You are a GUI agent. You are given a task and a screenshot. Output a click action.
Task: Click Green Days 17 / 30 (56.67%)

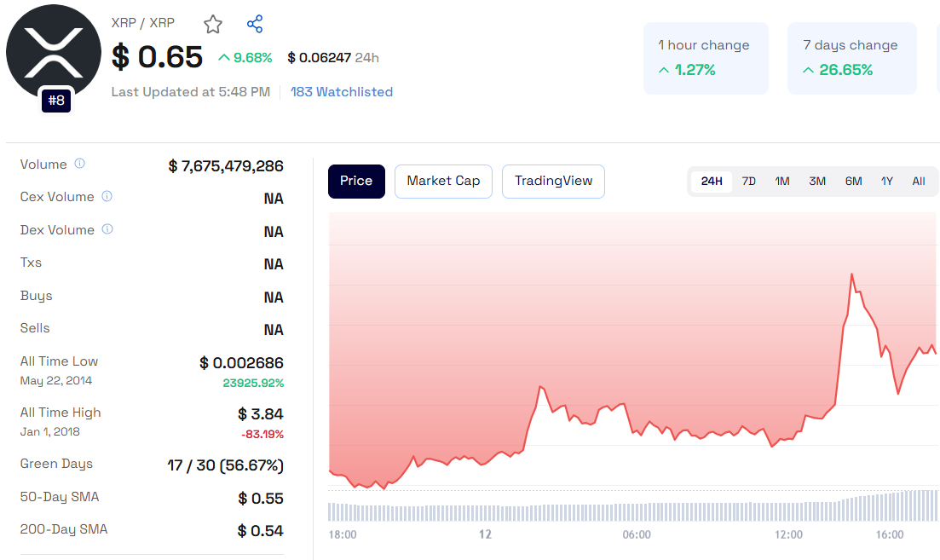point(225,465)
